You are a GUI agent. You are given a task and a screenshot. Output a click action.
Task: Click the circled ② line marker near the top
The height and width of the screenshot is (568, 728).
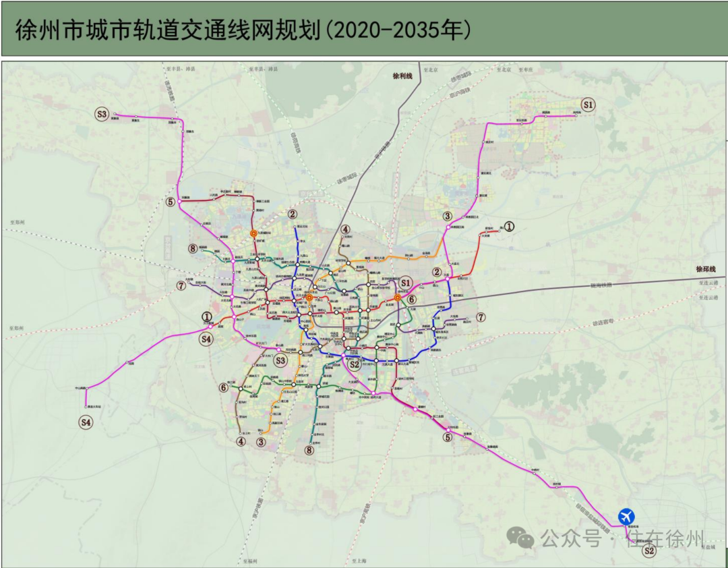(292, 214)
